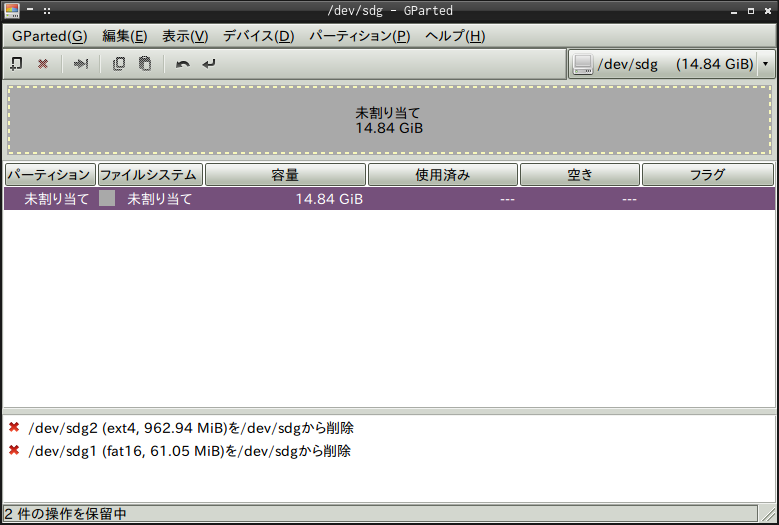
Task: Click the status bar text 2 件の操作を保留中
Action: [66, 514]
